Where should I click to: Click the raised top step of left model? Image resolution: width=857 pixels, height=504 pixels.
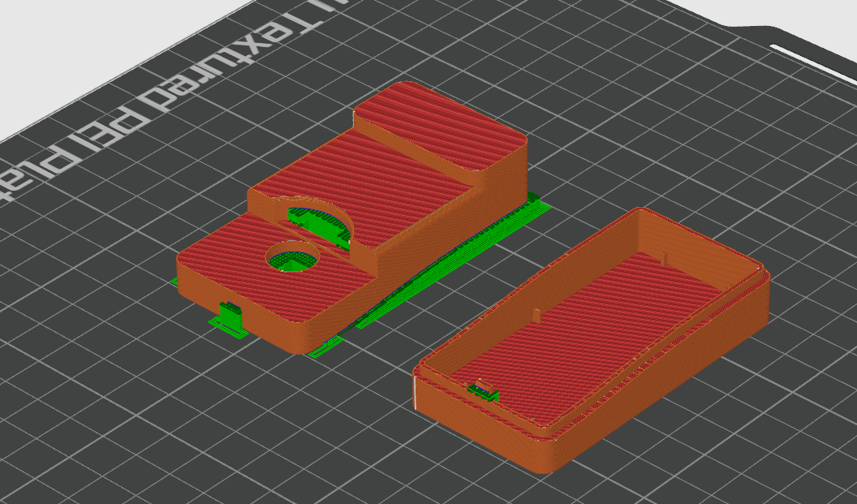point(442,130)
